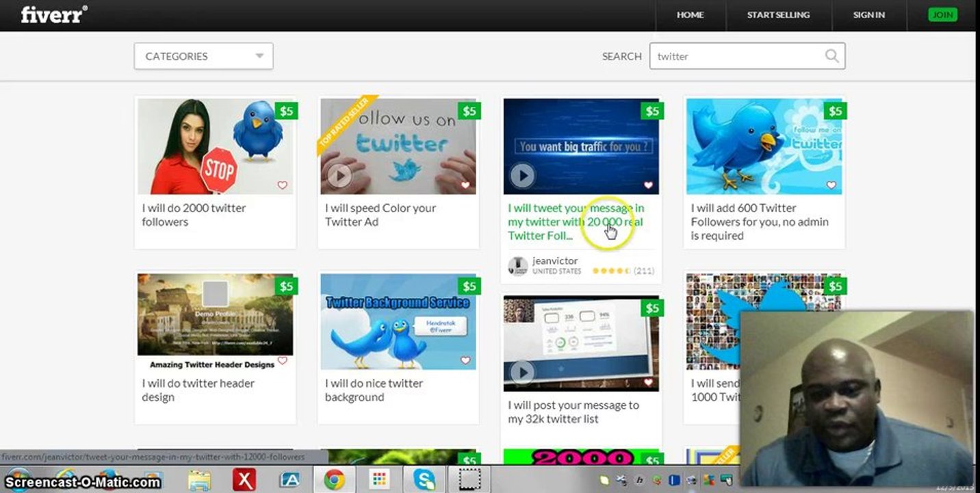Open Google Chrome from the taskbar
This screenshot has width=980, height=493.
(x=334, y=479)
